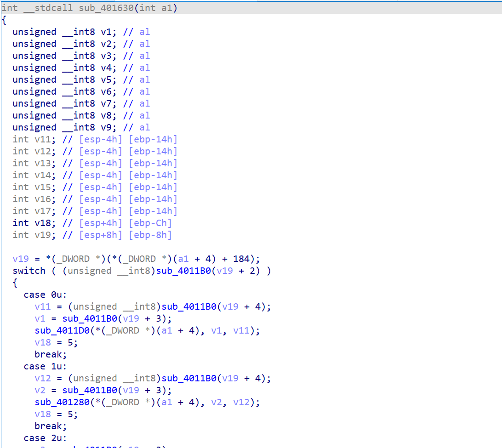Click v2 in the case 1u assignment

(x=40, y=390)
